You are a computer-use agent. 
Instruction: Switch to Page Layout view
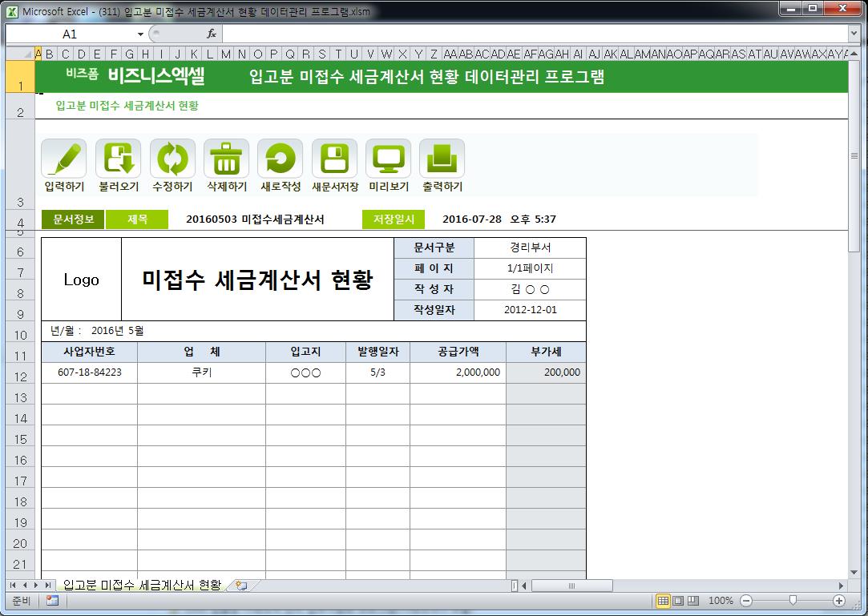click(x=678, y=601)
